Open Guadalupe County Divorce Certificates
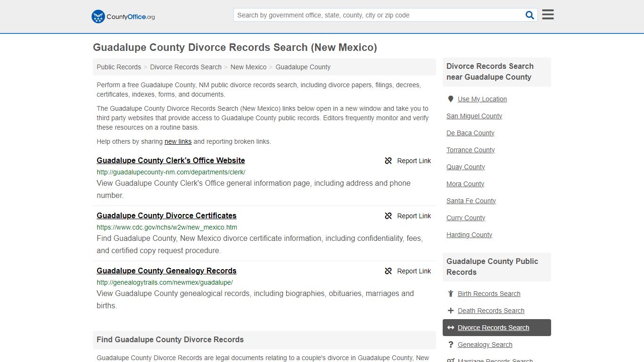Viewport: 644px width, 362px height. (x=166, y=215)
